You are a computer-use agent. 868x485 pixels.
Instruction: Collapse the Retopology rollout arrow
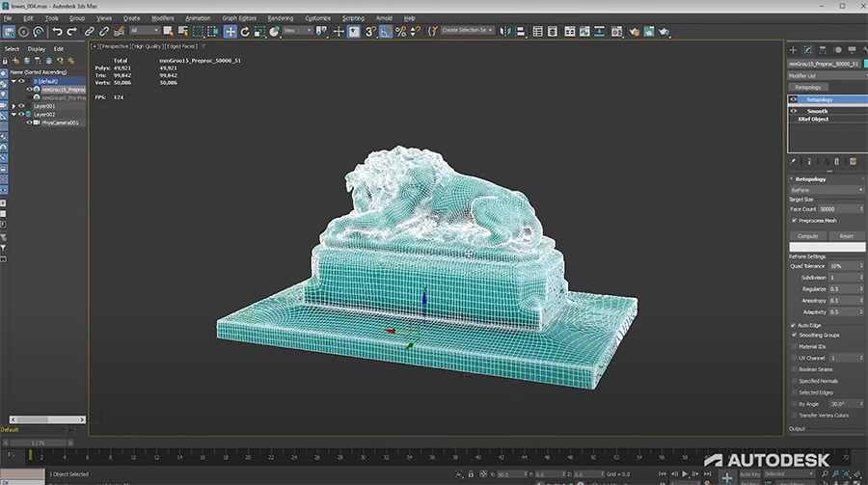pyautogui.click(x=792, y=179)
